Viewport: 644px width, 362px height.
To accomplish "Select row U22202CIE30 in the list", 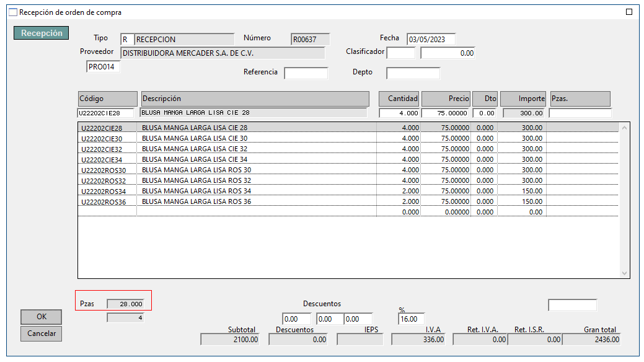I will (348, 138).
